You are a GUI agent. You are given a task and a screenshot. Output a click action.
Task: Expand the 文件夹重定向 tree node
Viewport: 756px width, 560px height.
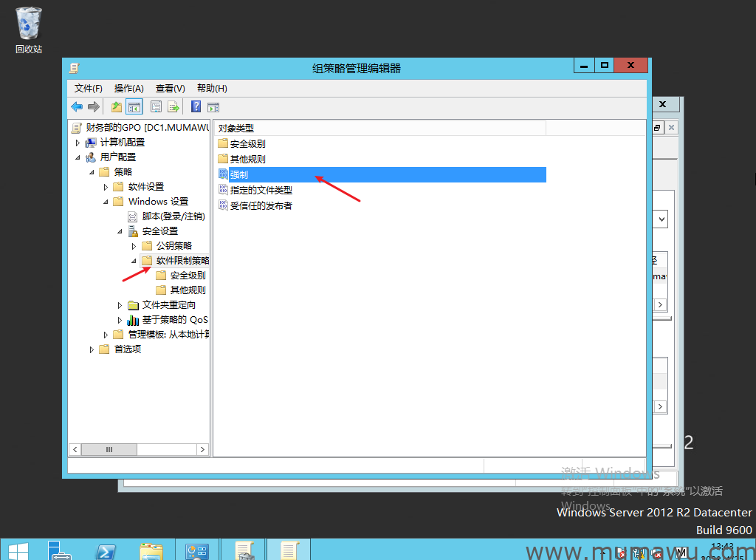[x=120, y=305]
